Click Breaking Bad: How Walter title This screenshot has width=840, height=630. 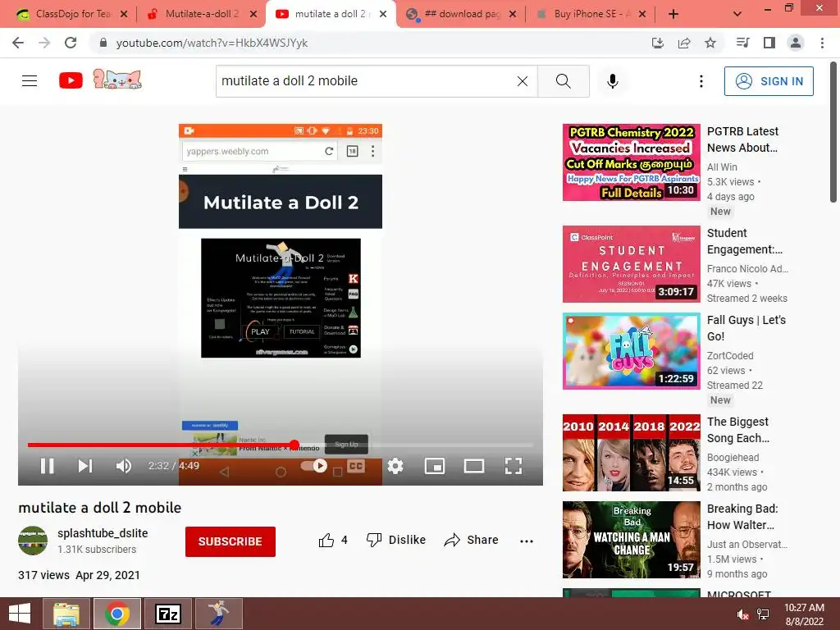point(742,517)
